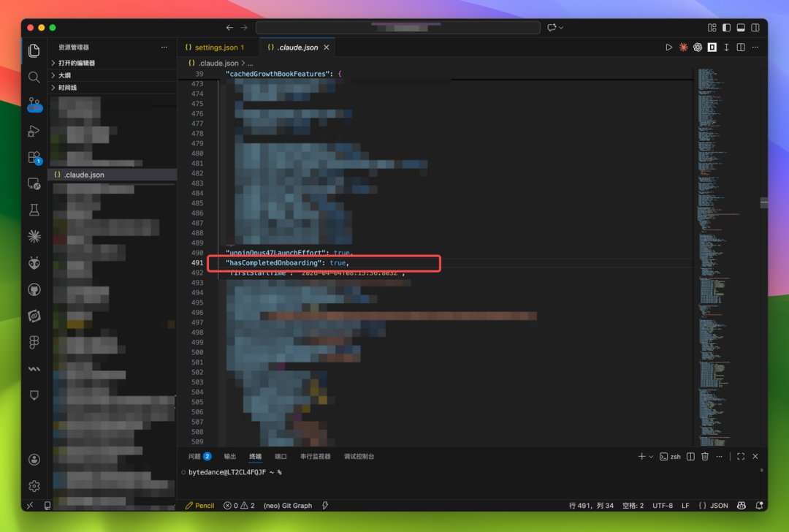
Task: Open the Manage settings gear
Action: tap(34, 486)
